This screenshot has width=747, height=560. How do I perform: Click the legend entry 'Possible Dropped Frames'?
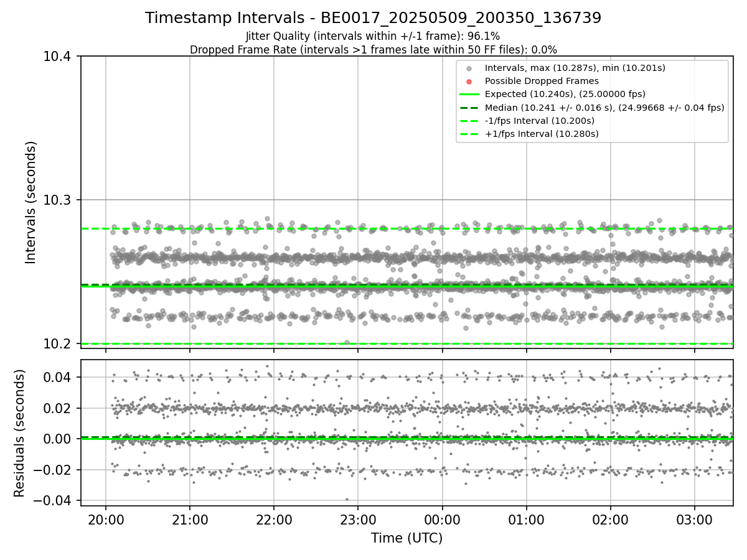pos(542,81)
